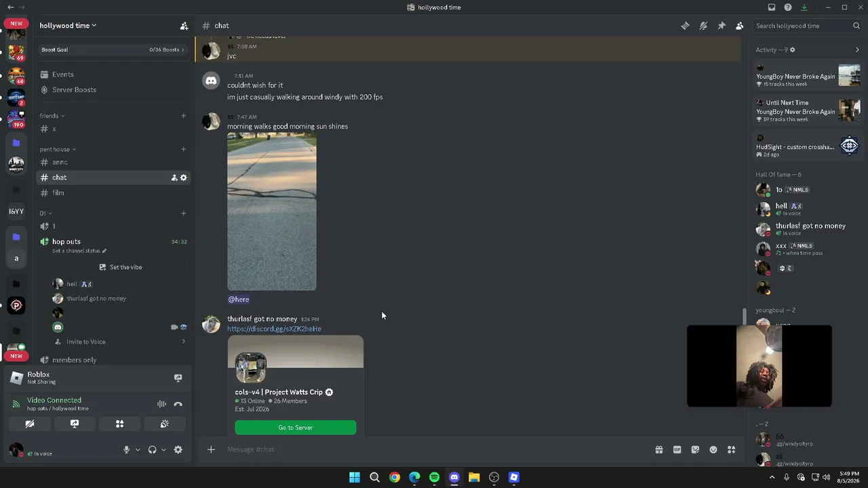Open the Help icon in title bar

(x=788, y=7)
